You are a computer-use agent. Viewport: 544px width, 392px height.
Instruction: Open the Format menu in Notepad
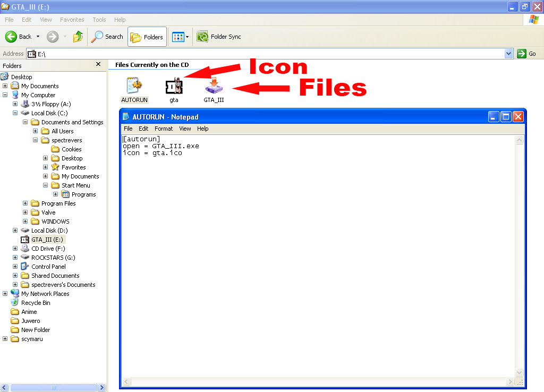click(163, 129)
